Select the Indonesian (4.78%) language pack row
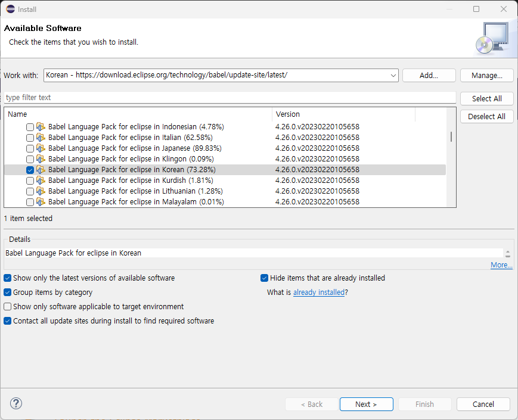 pos(225,127)
